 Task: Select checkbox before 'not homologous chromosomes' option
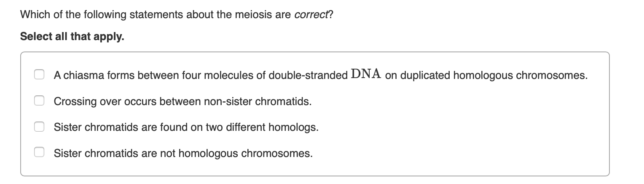(39, 153)
